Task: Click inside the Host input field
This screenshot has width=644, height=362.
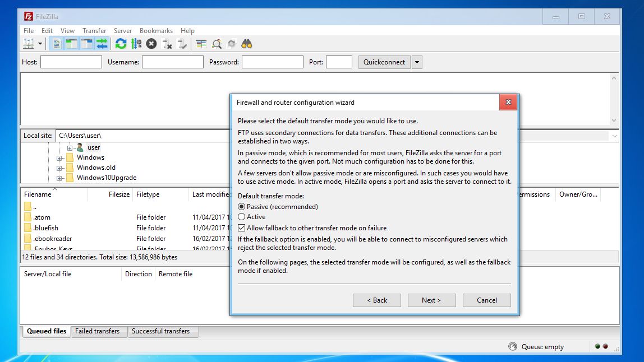Action: tap(71, 62)
